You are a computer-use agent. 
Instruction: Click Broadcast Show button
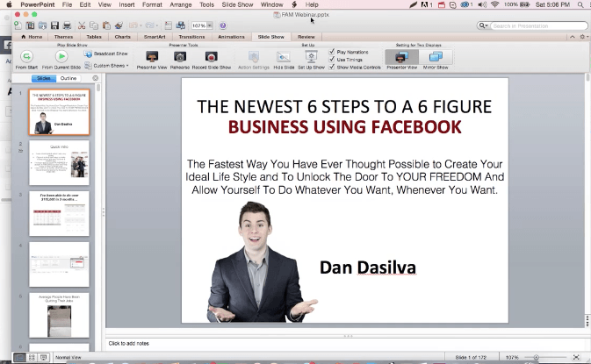click(106, 54)
